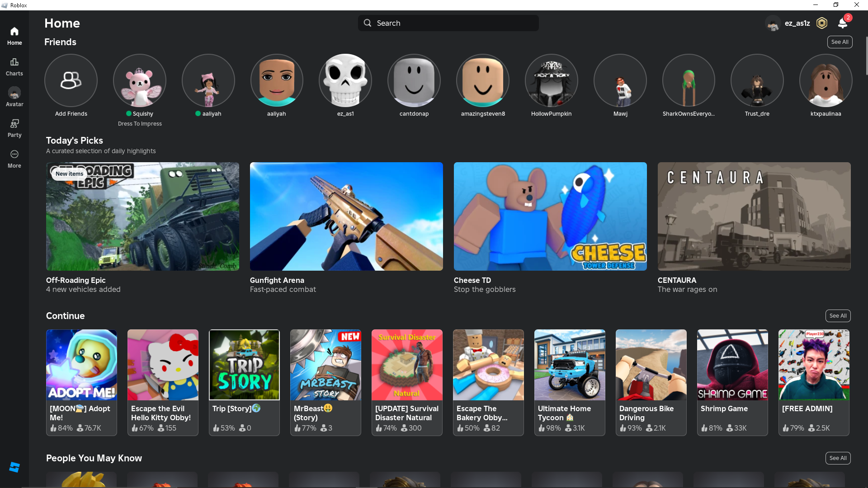Open Dangerous Bike Driving game card
The height and width of the screenshot is (488, 868).
coord(651,382)
